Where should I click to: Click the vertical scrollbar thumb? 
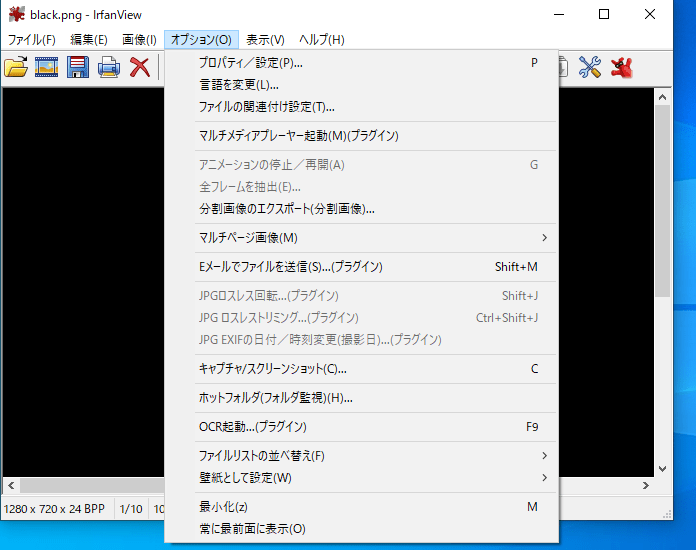[x=663, y=201]
